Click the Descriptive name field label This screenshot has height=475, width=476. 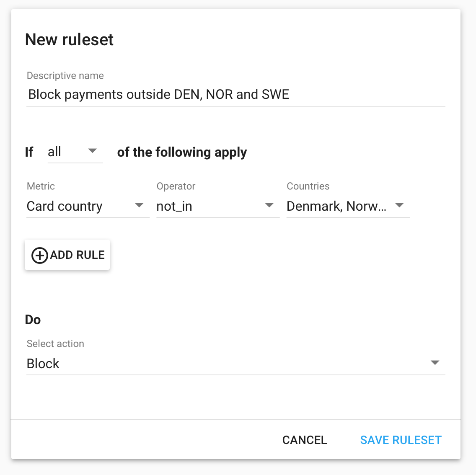[65, 75]
